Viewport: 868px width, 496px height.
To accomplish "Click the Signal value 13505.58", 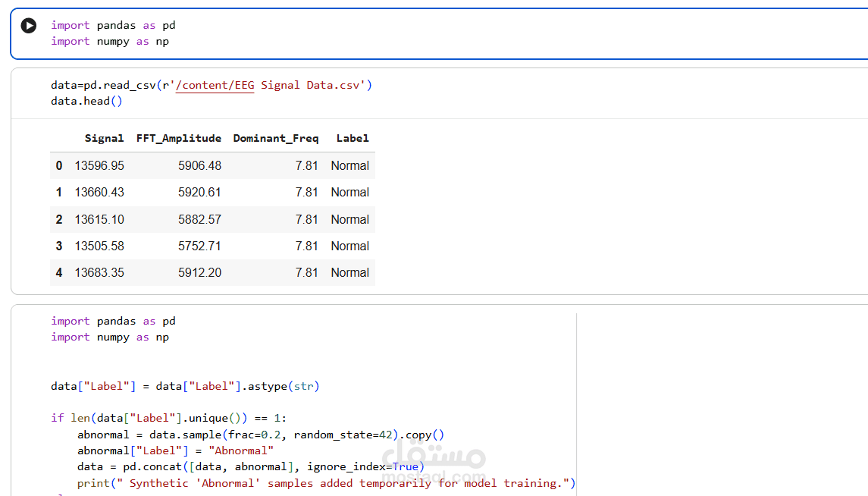I will pyautogui.click(x=99, y=246).
